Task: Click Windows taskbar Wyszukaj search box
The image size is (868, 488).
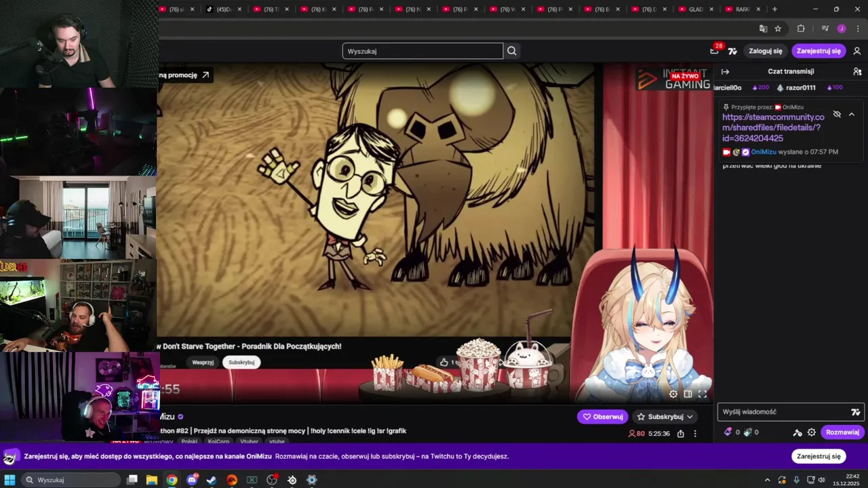Action: click(71, 480)
